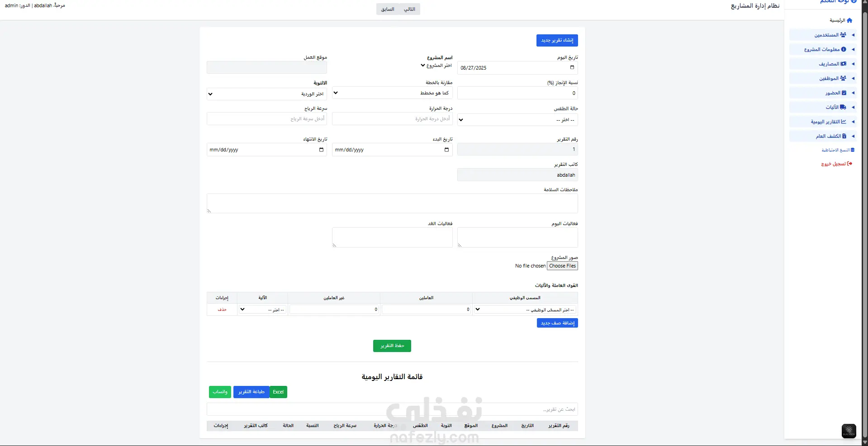Click the logout icon beside تسجيل خروج
868x446 pixels.
pyautogui.click(x=849, y=164)
